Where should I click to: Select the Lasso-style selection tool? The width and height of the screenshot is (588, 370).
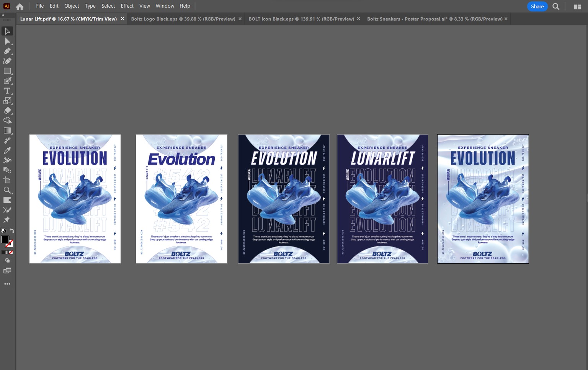pos(7,121)
